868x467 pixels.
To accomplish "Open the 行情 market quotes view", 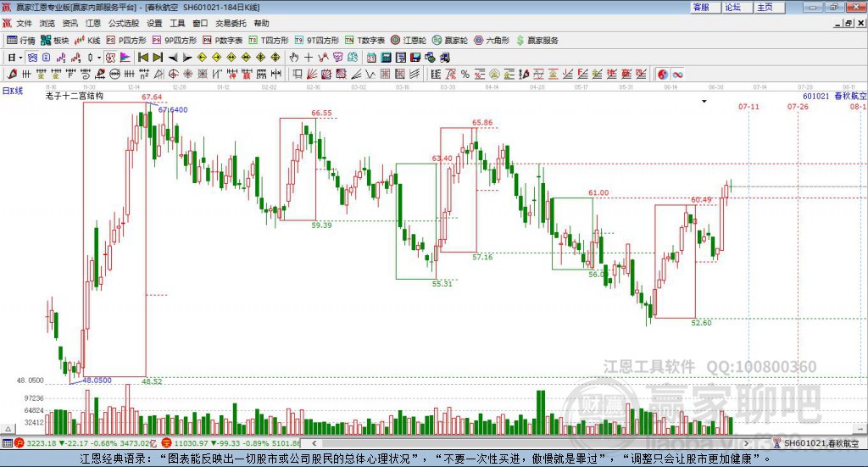I will pyautogui.click(x=21, y=41).
